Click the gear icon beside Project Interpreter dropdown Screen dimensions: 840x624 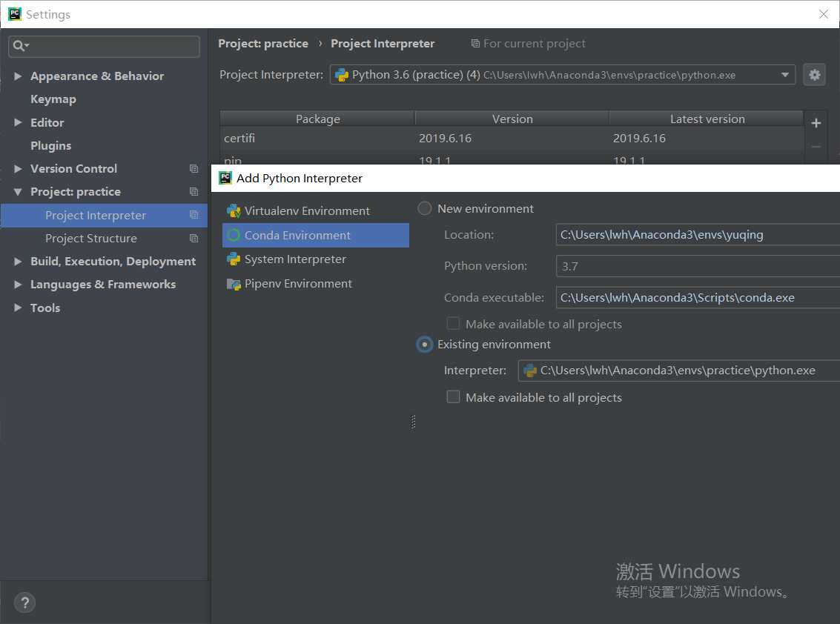pyautogui.click(x=814, y=75)
